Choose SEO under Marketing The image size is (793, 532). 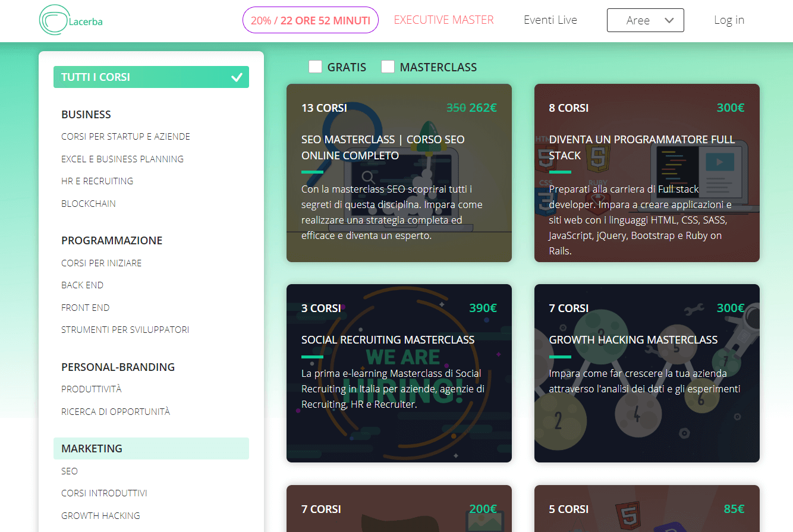pos(70,471)
